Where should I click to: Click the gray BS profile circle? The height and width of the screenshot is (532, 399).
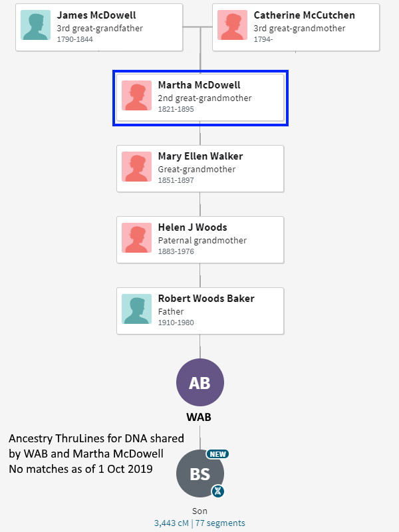(x=198, y=473)
